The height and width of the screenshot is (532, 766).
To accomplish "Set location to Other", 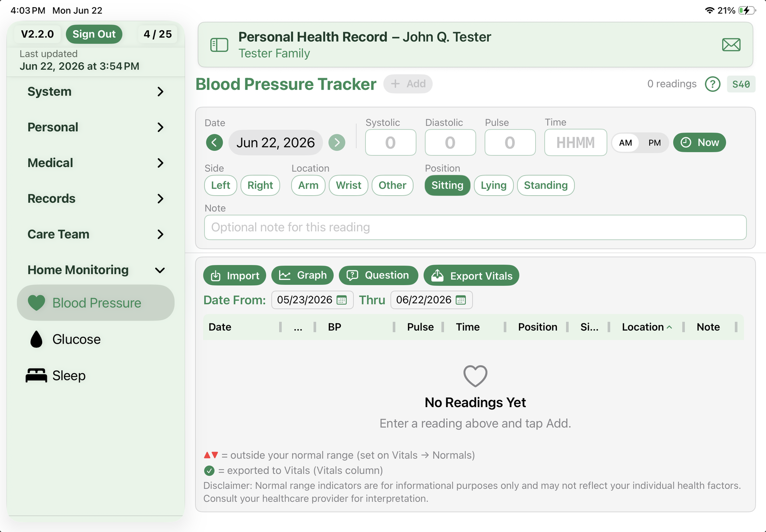I will (393, 185).
